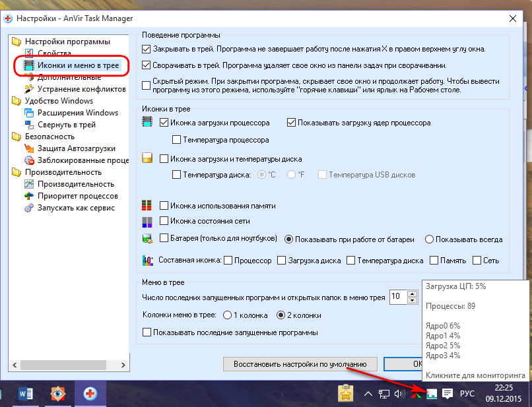The height and width of the screenshot is (407, 532).
Task: Increase recent programs count with up arrow
Action: [413, 294]
